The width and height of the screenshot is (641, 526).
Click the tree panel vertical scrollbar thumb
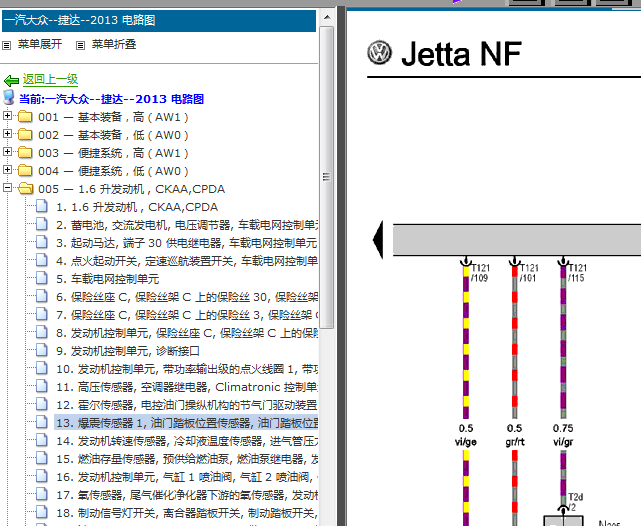327,177
